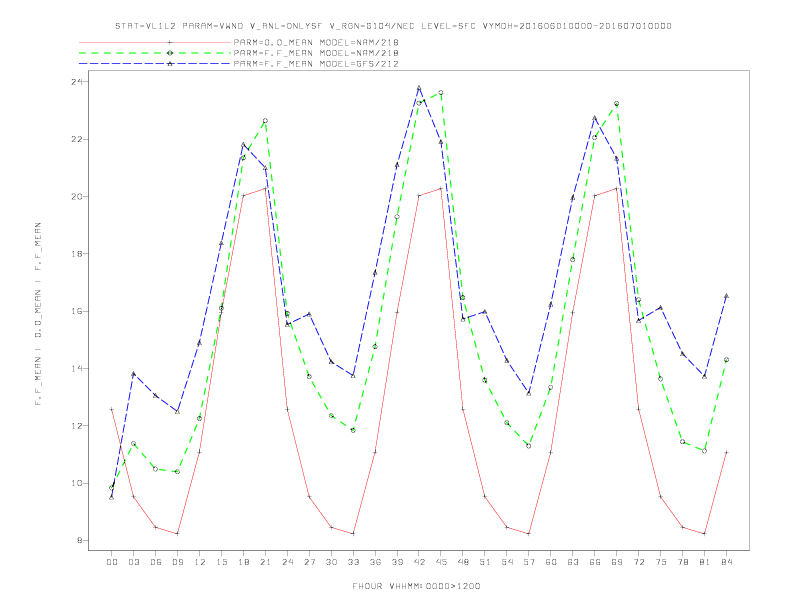The height and width of the screenshot is (612, 792).
Task: Click x-axis tick label 81
Action: pos(705,562)
